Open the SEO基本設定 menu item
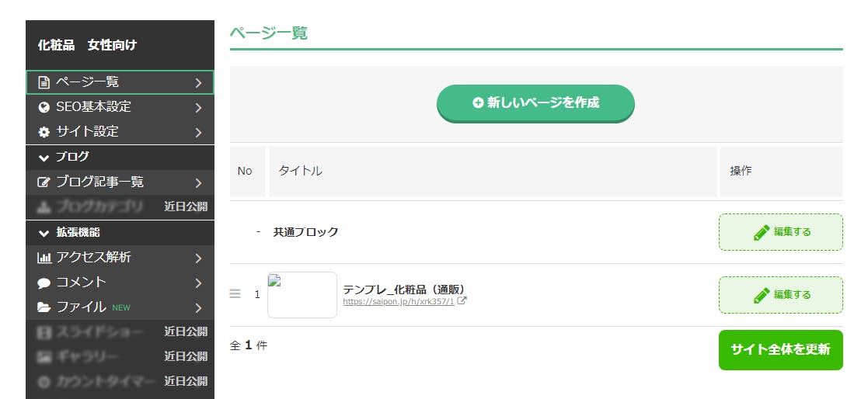Screen dimensions: 868x399 (93, 107)
